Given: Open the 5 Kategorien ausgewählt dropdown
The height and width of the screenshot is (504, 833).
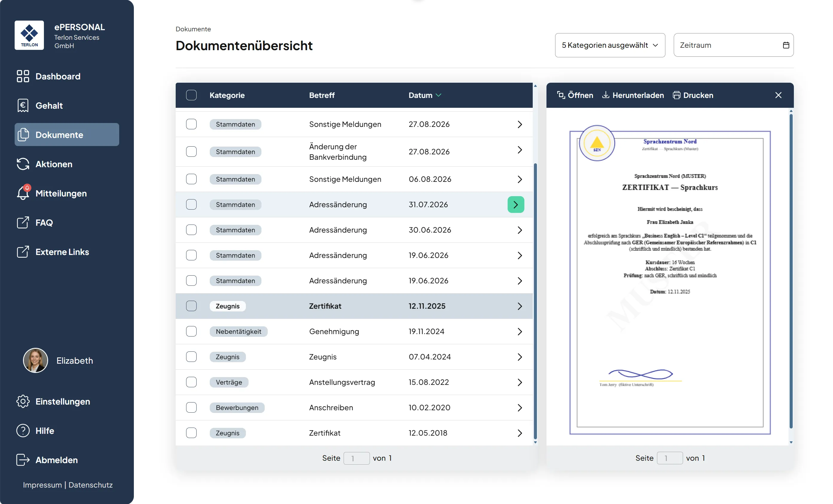Looking at the screenshot, I should point(610,45).
